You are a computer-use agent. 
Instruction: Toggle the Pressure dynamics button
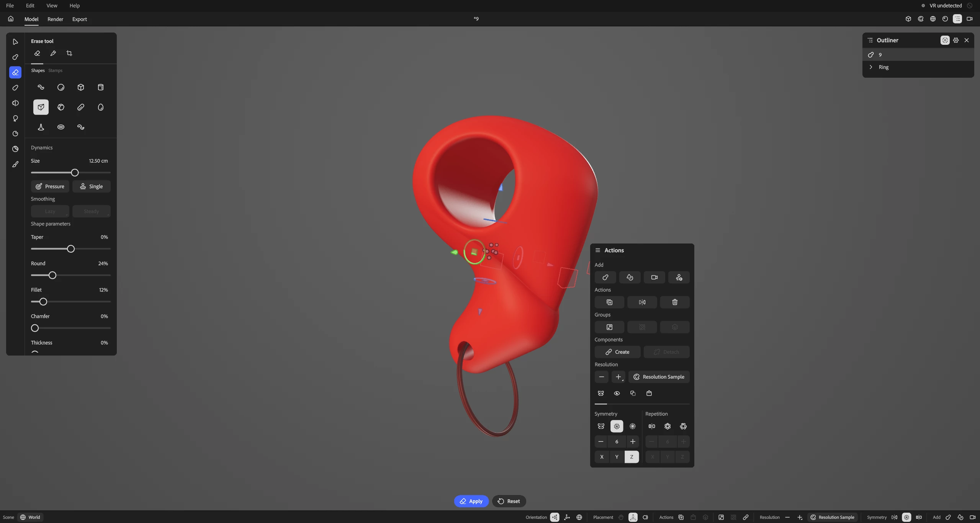pos(50,186)
